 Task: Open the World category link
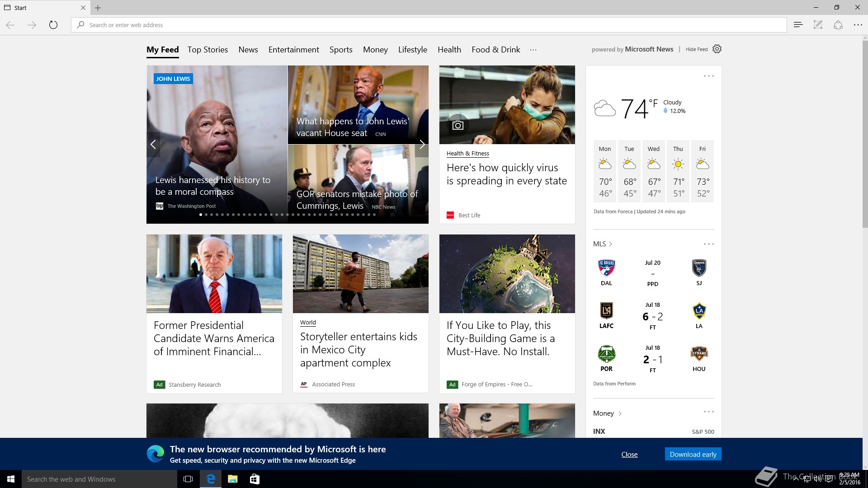308,323
